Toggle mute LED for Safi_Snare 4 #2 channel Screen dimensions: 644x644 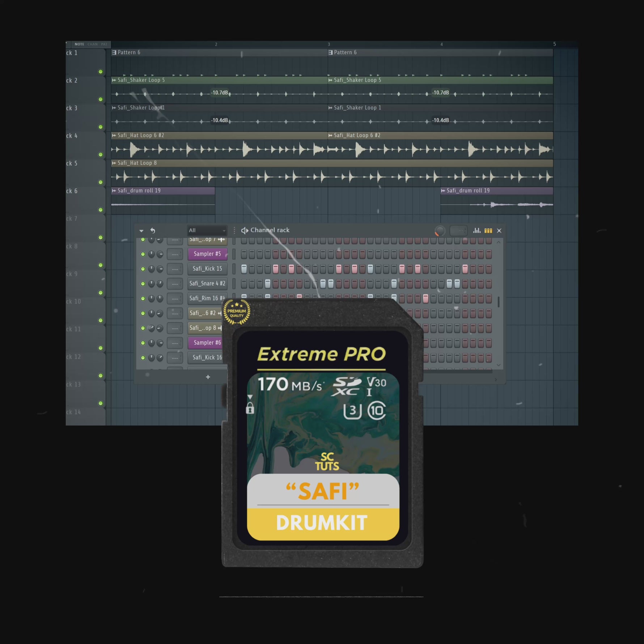pyautogui.click(x=143, y=283)
